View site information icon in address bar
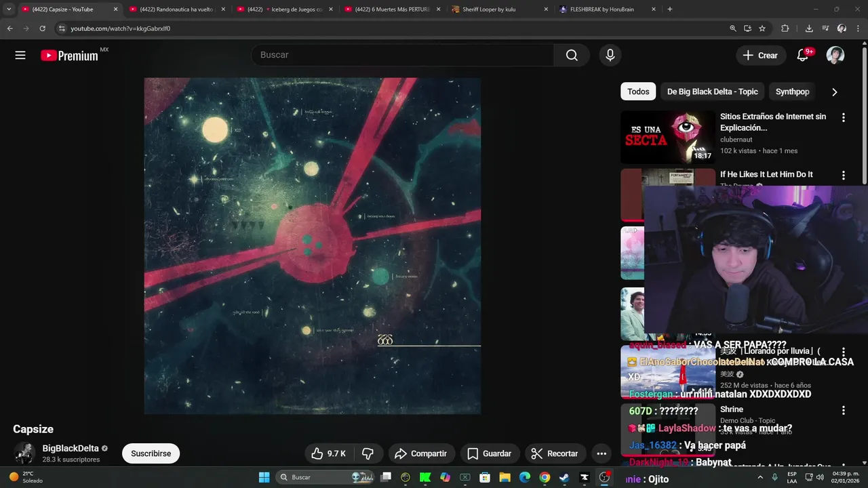This screenshot has height=488, width=868. [x=62, y=28]
